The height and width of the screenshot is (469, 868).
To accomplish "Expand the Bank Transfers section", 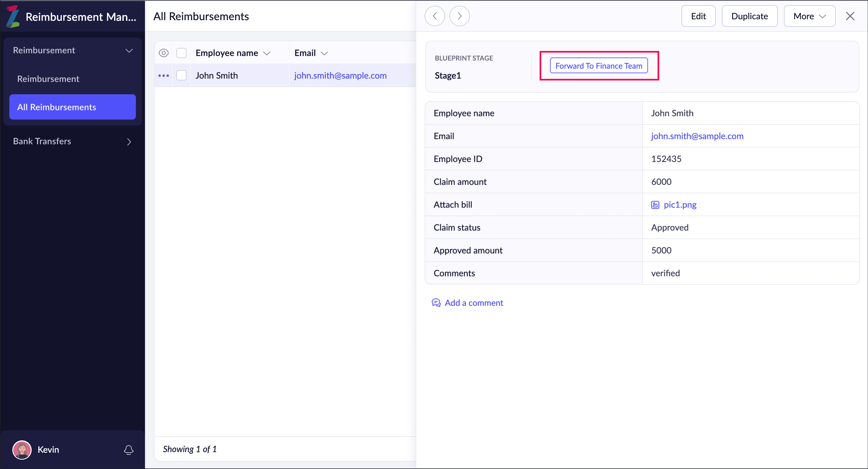I will coord(129,142).
